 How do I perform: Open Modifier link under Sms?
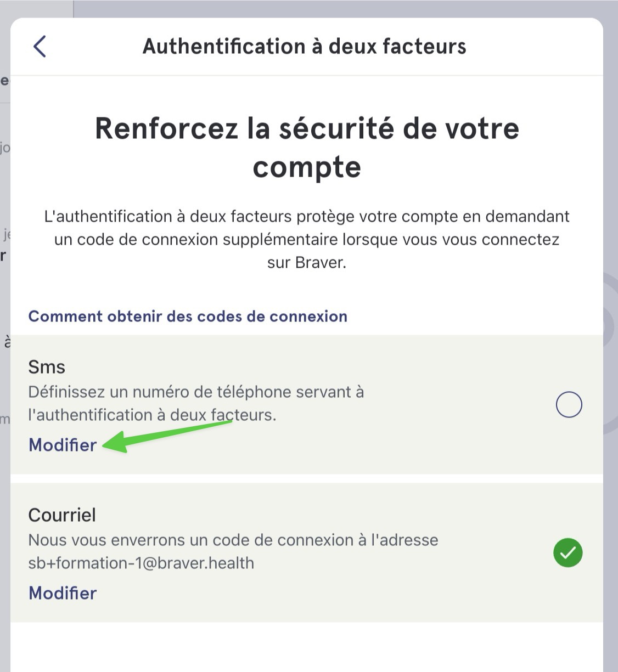tap(63, 445)
